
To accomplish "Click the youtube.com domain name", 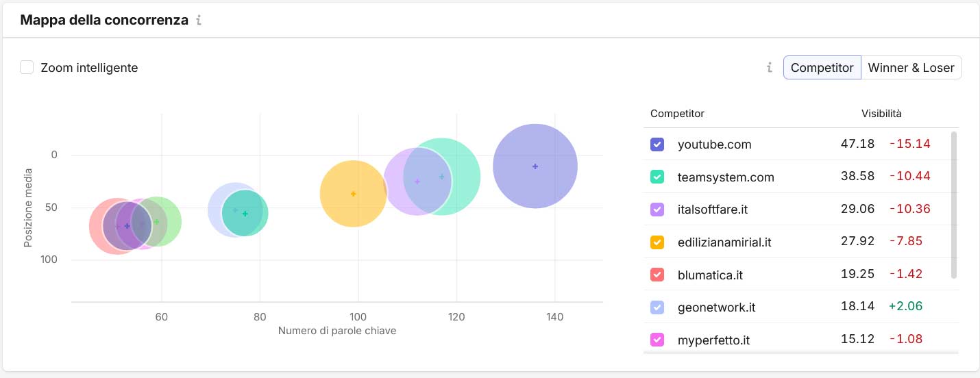I will (x=714, y=144).
